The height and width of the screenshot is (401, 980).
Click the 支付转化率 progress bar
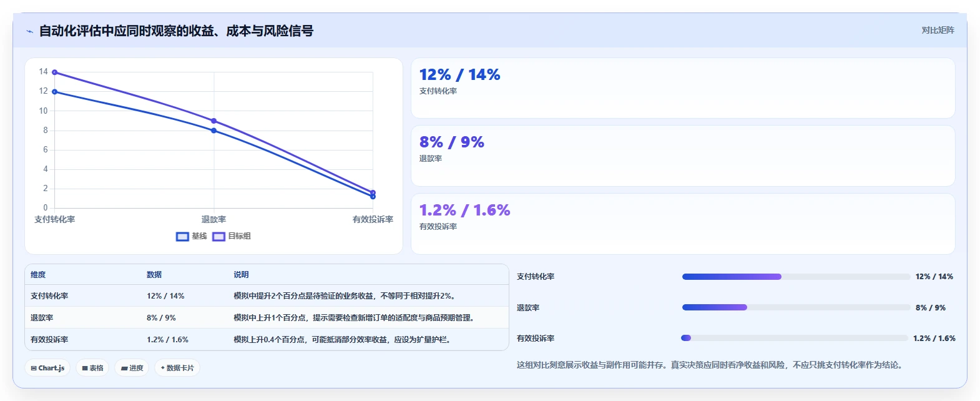coord(796,277)
